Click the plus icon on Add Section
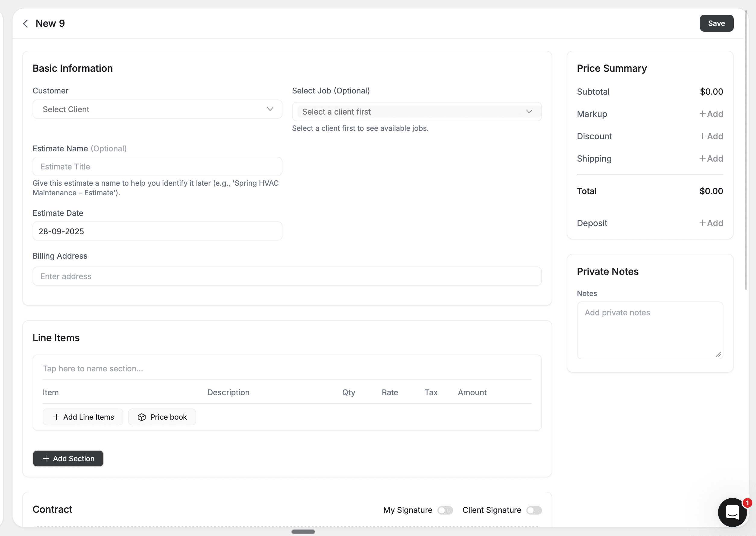 point(46,459)
